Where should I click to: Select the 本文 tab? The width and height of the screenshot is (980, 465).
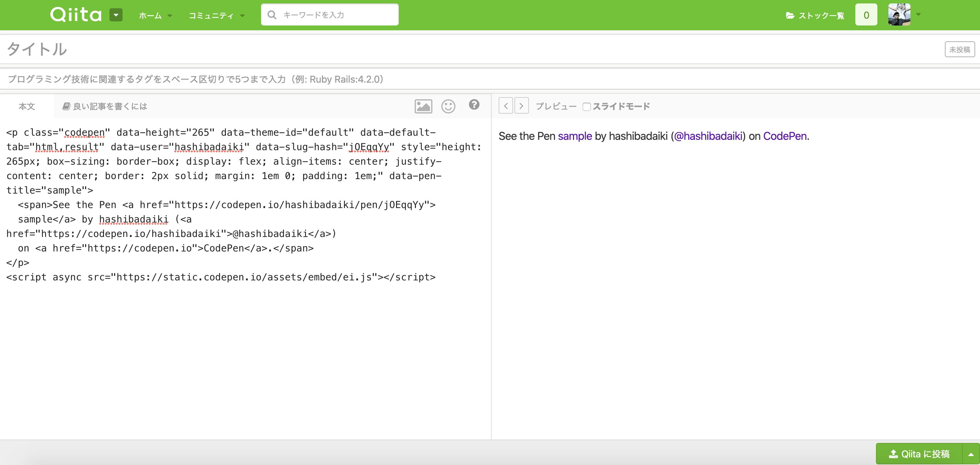point(27,106)
